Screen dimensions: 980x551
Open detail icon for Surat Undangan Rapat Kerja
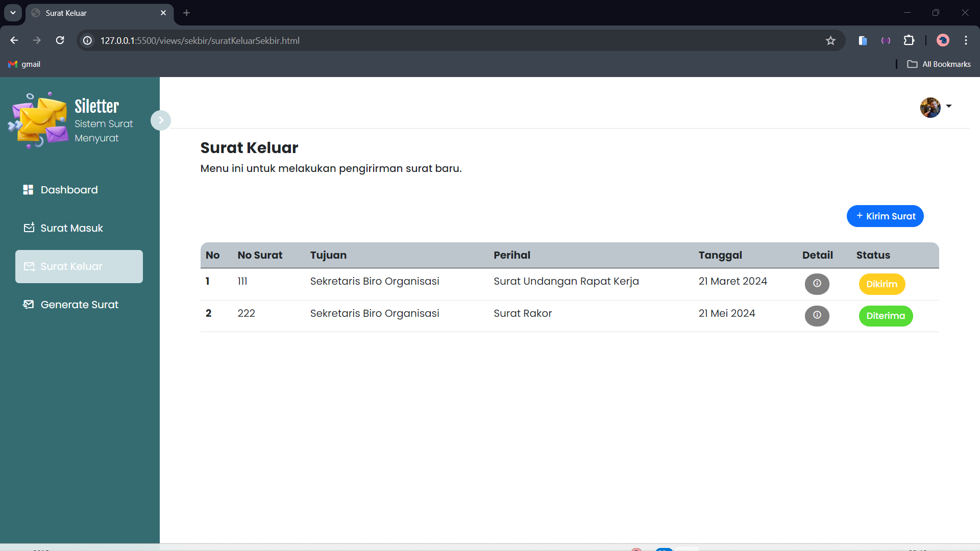pos(817,284)
